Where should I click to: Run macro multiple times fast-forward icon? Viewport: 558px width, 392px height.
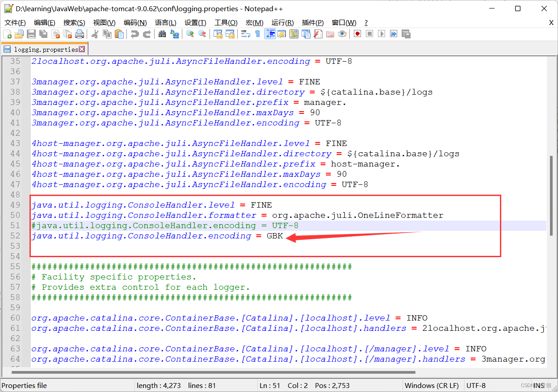[x=394, y=34]
